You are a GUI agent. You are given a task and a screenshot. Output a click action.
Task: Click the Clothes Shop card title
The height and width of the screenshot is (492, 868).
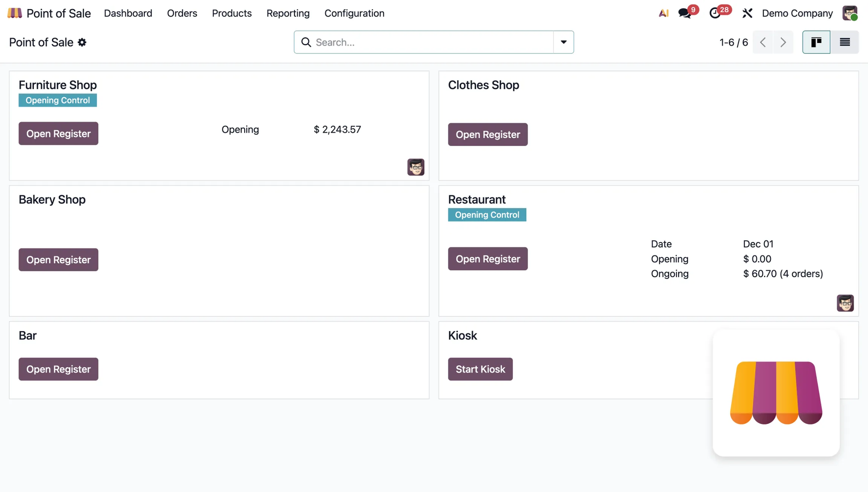[483, 85]
